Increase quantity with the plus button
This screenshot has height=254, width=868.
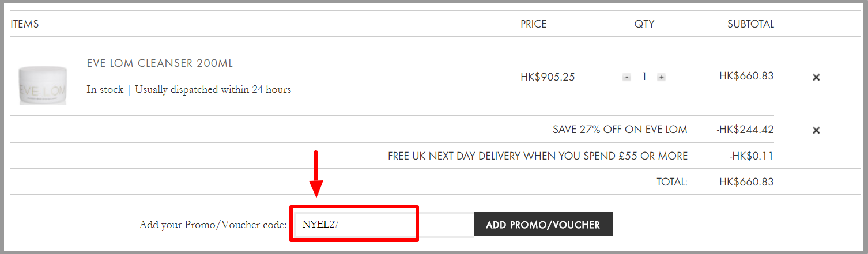tap(661, 77)
